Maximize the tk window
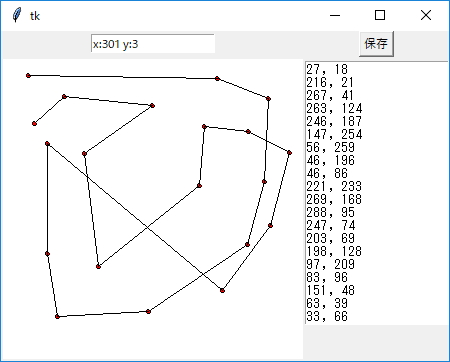 pos(380,15)
